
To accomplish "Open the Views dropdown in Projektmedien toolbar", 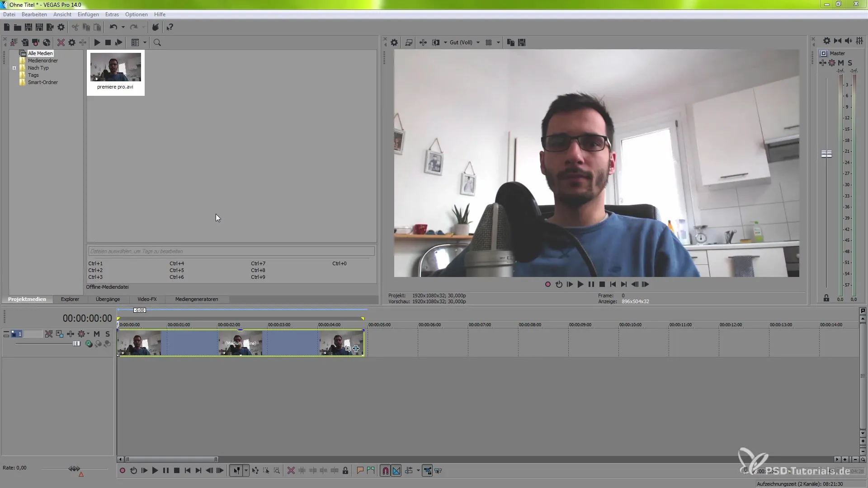I will pos(145,42).
